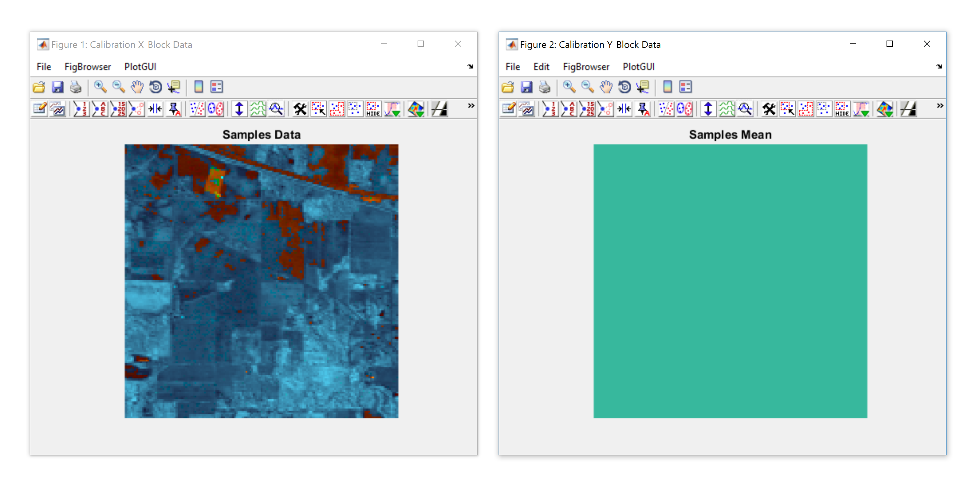980x489 pixels.
Task: Click the teal Samples Mean image
Action: click(x=730, y=281)
